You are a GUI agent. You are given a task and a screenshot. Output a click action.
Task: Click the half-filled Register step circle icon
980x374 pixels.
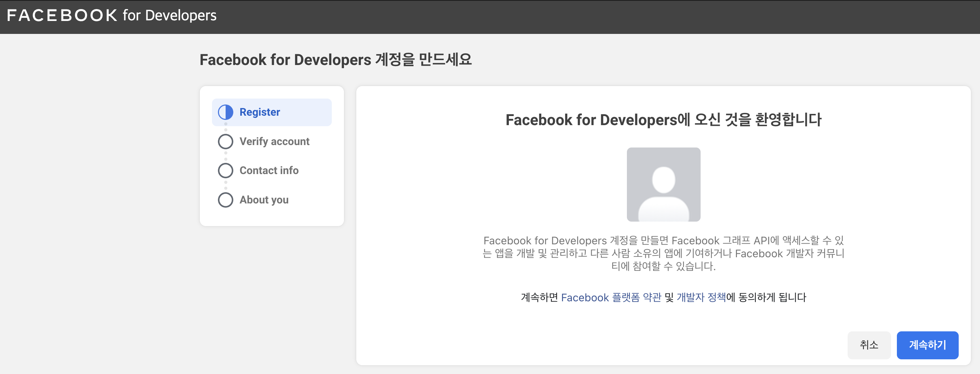click(x=226, y=112)
